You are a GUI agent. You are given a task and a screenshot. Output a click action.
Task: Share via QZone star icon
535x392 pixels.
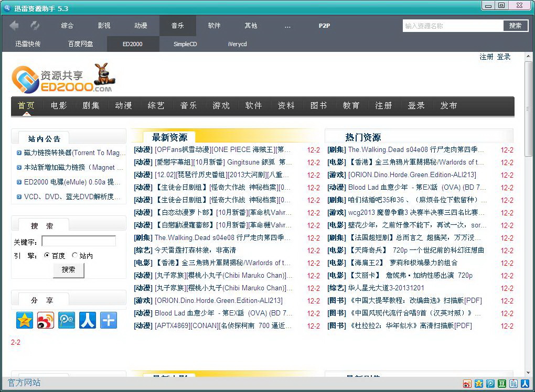pyautogui.click(x=24, y=320)
